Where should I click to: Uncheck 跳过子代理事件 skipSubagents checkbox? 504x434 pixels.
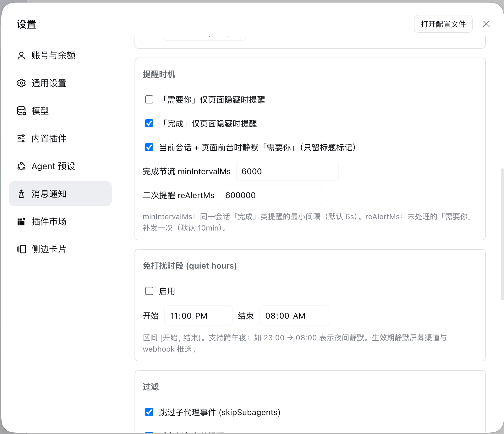(149, 412)
